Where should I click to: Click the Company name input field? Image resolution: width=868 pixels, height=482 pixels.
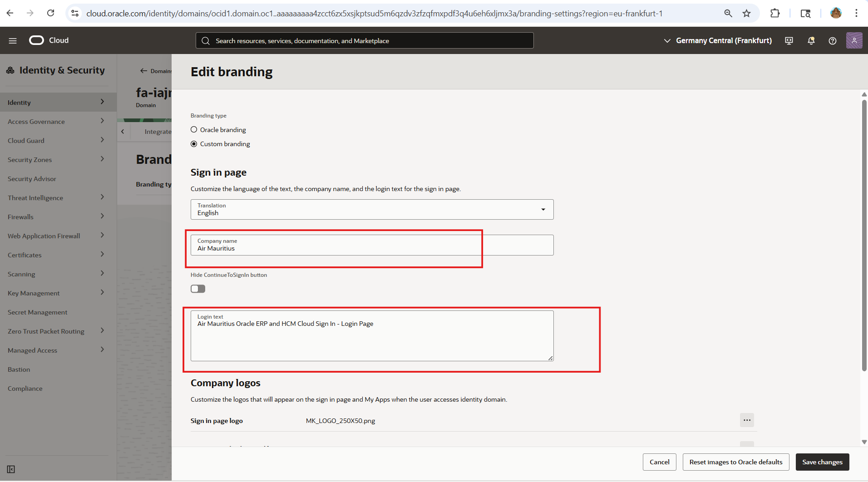(372, 245)
